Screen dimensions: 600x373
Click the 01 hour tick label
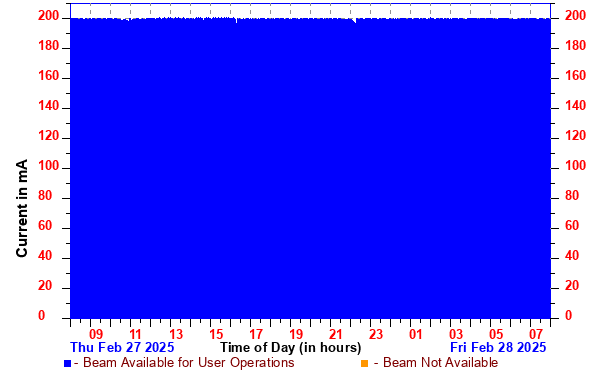[x=416, y=334]
